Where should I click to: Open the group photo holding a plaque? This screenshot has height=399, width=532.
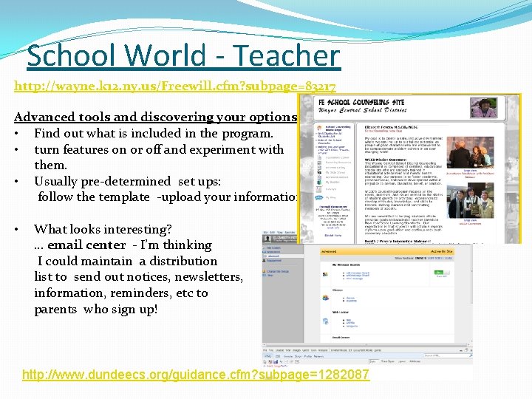pyautogui.click(x=470, y=200)
